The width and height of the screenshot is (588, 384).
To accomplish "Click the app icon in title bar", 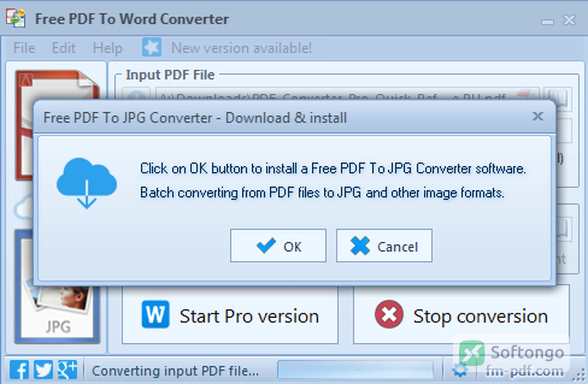I will tap(16, 18).
